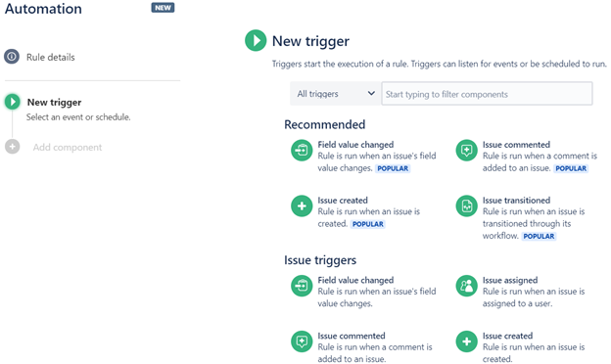The image size is (611, 364).
Task: Select the Issue commented icon under Recommended
Action: coord(466,151)
